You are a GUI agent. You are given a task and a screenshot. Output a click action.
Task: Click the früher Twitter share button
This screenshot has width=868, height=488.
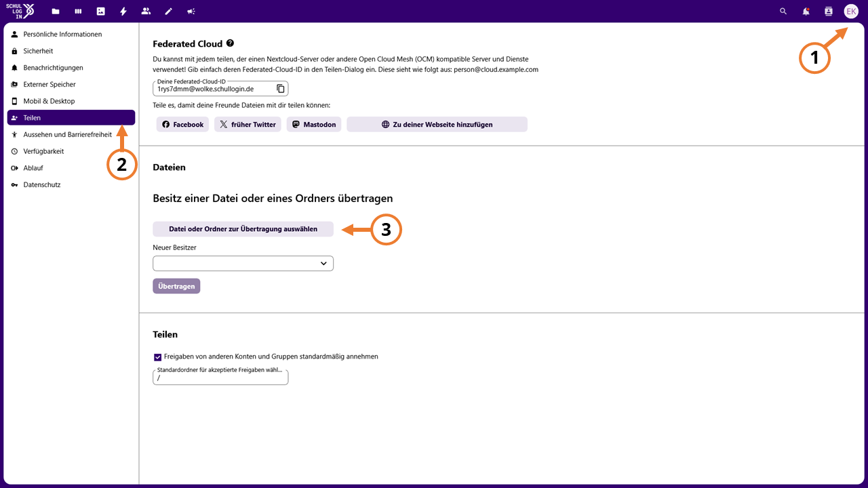tap(248, 125)
